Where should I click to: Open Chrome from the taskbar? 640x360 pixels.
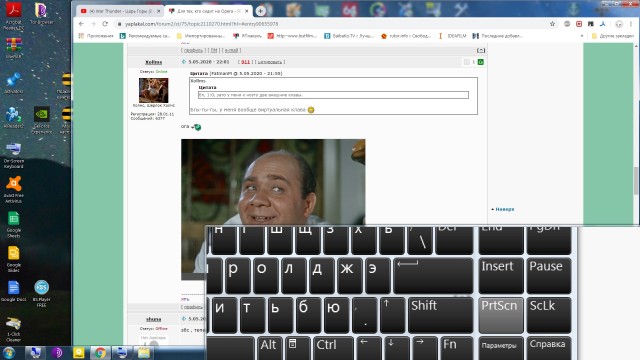click(100, 352)
